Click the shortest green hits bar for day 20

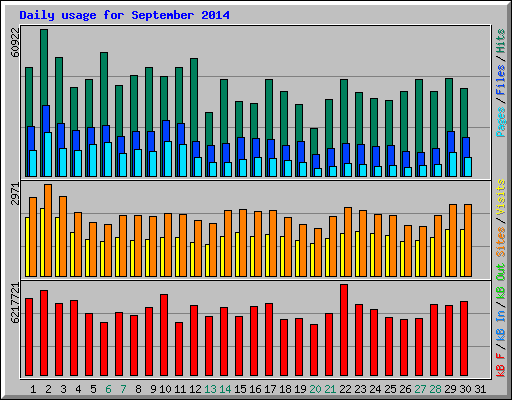(314, 141)
